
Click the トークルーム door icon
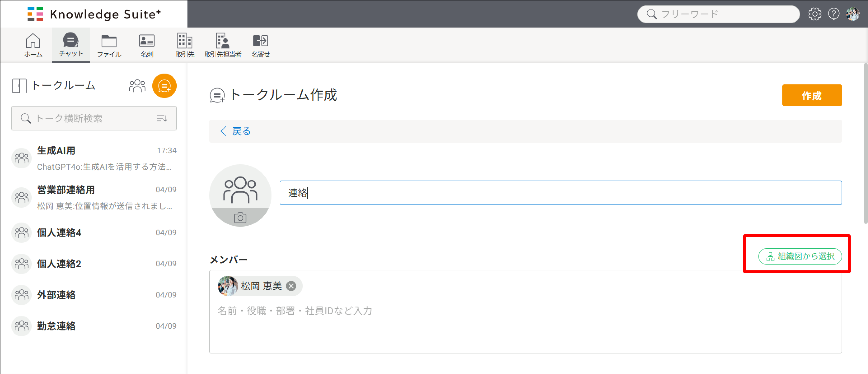click(x=19, y=86)
